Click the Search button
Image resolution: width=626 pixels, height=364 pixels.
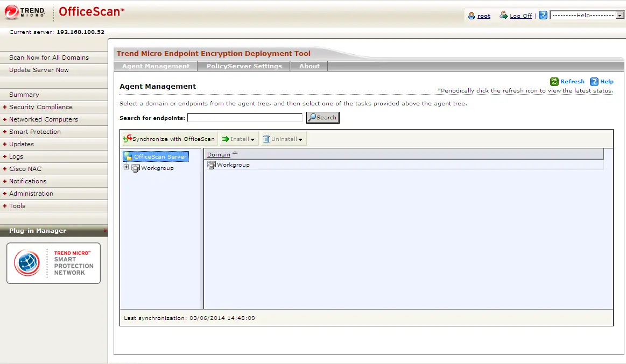323,117
